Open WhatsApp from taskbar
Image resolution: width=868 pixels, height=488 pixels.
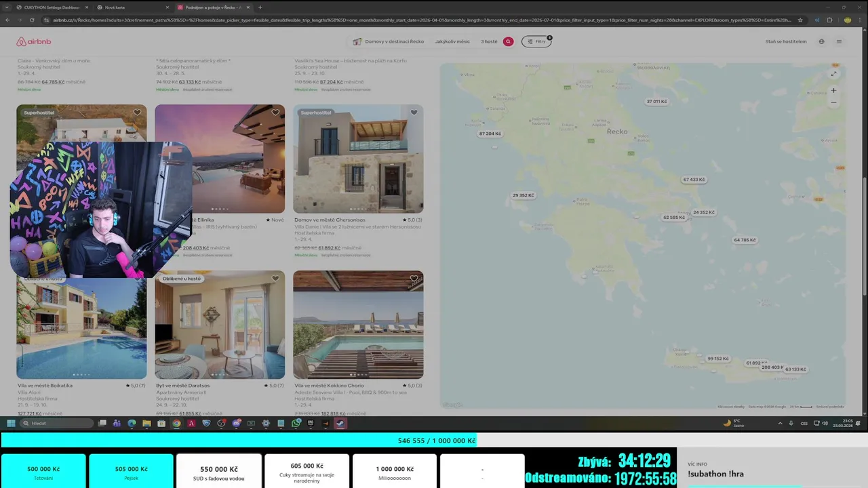[x=296, y=423]
